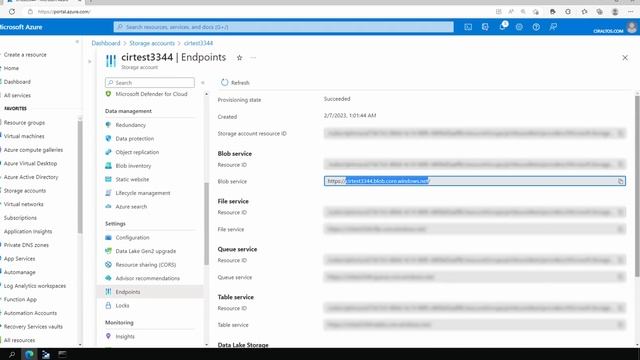Open Storage accounts in sidebar favorites
The image size is (640, 360).
tap(25, 191)
